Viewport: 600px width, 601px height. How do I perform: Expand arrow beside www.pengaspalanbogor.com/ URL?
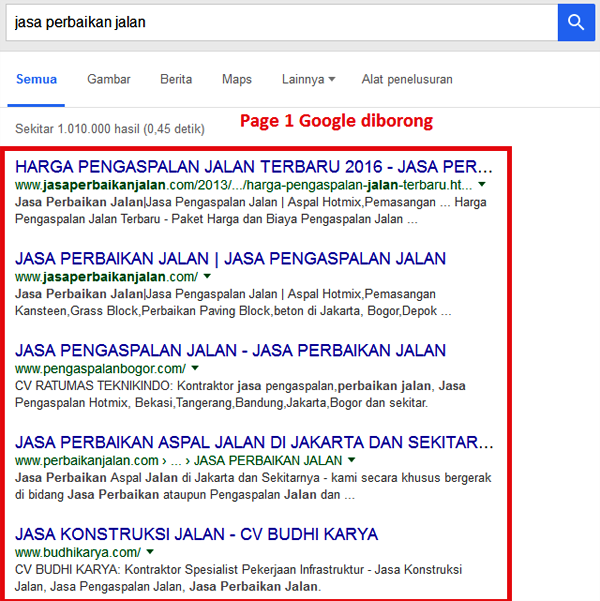195,368
